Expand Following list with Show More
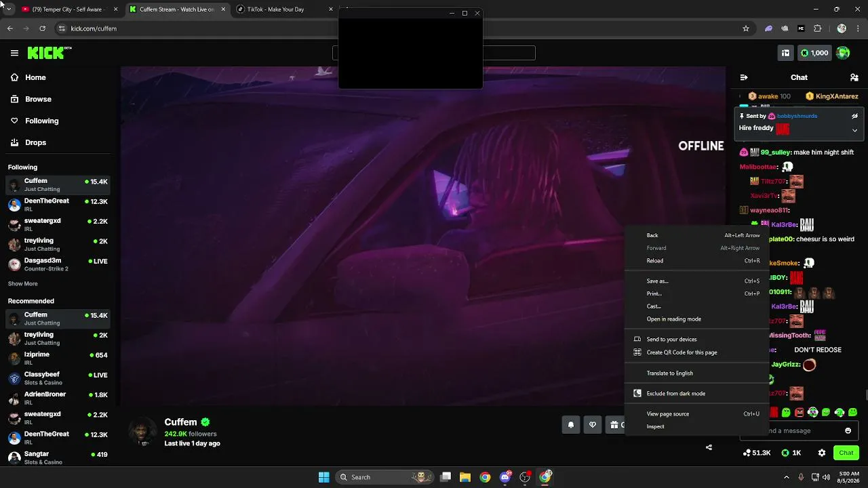 (x=23, y=283)
